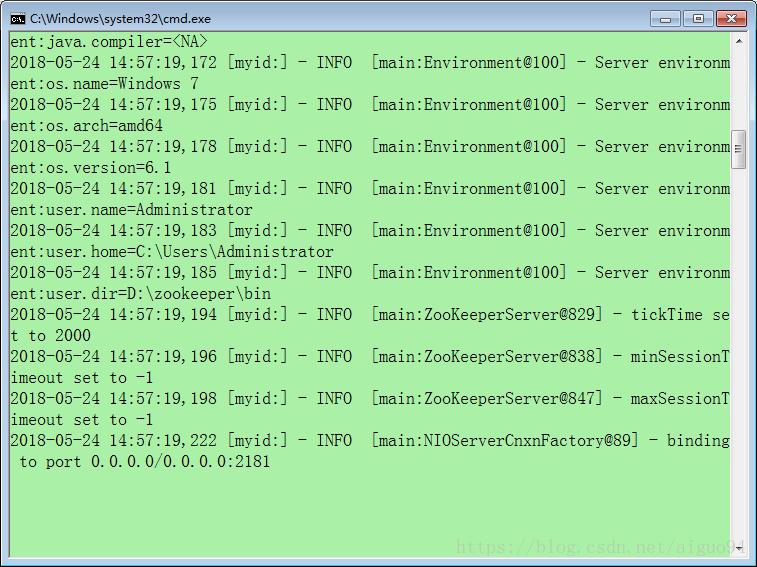Click the os.arch=amd64 text
Image resolution: width=757 pixels, height=567 pixels.
(x=87, y=126)
